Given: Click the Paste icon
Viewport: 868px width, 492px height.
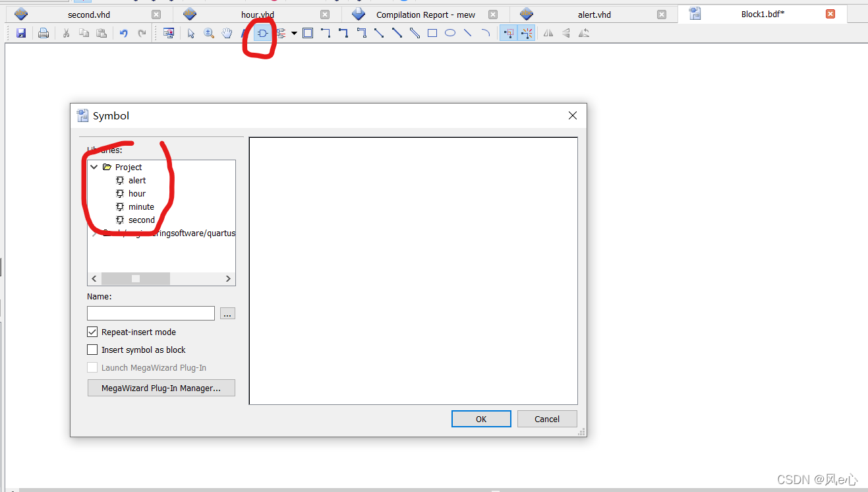Looking at the screenshot, I should click(101, 33).
